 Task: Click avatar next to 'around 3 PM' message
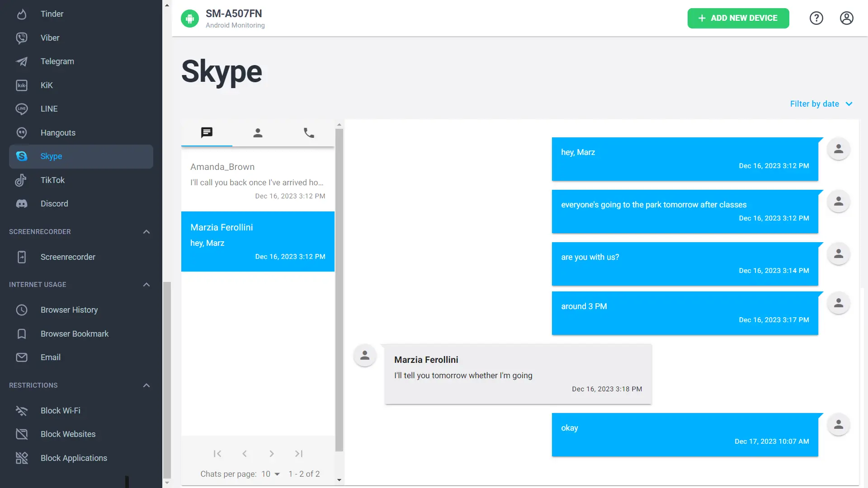coord(839,303)
